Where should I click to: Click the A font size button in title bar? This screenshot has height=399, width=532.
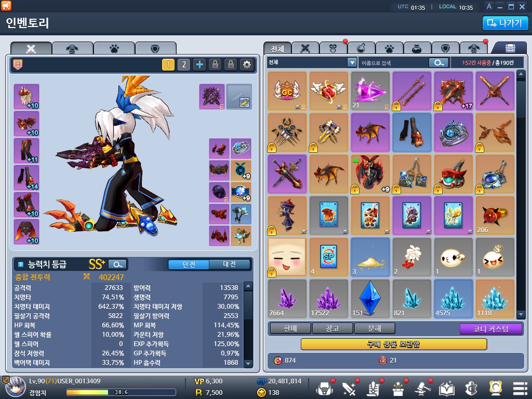pos(489,6)
